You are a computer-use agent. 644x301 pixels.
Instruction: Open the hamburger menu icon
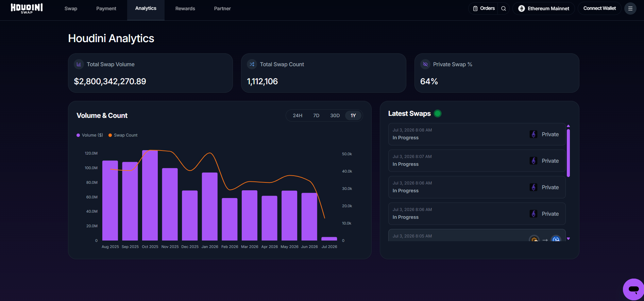630,8
